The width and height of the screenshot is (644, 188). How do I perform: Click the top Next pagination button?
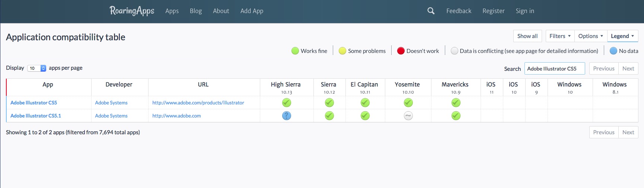point(628,69)
